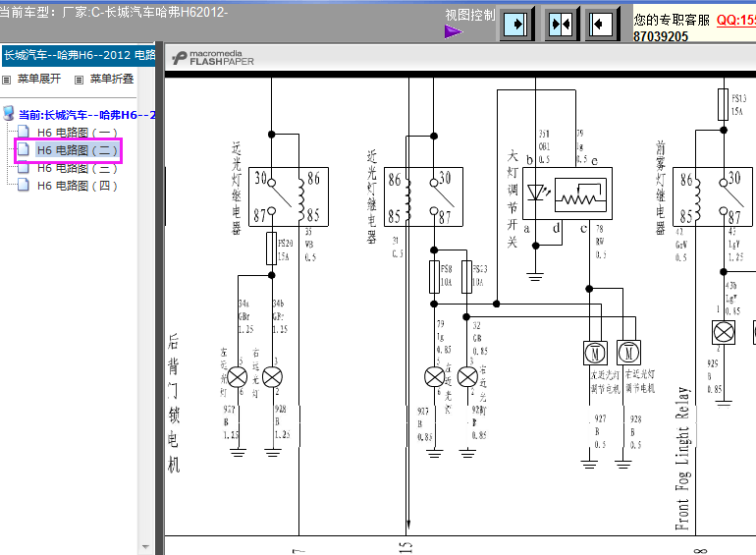Click the FS20 15A fuse label

tap(285, 250)
